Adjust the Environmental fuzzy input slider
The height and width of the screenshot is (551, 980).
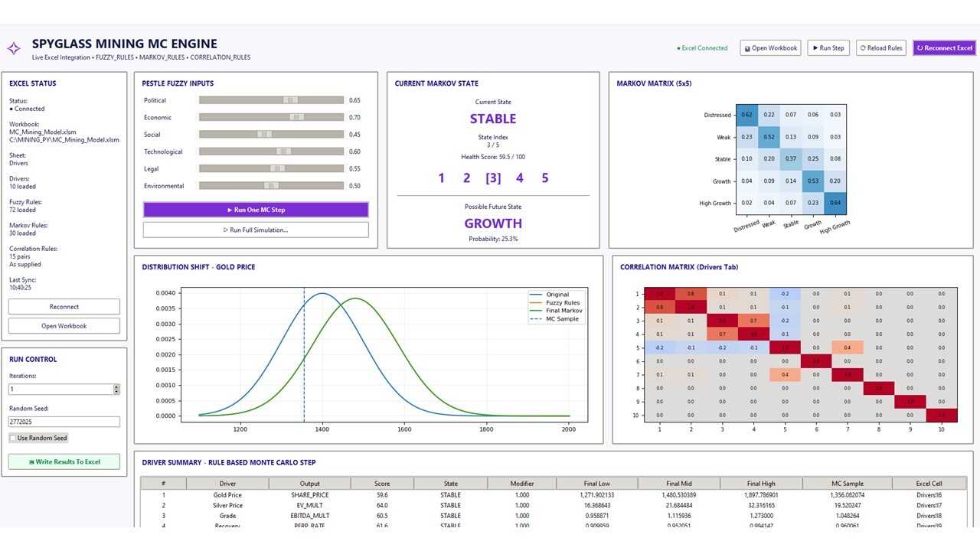[x=271, y=186]
